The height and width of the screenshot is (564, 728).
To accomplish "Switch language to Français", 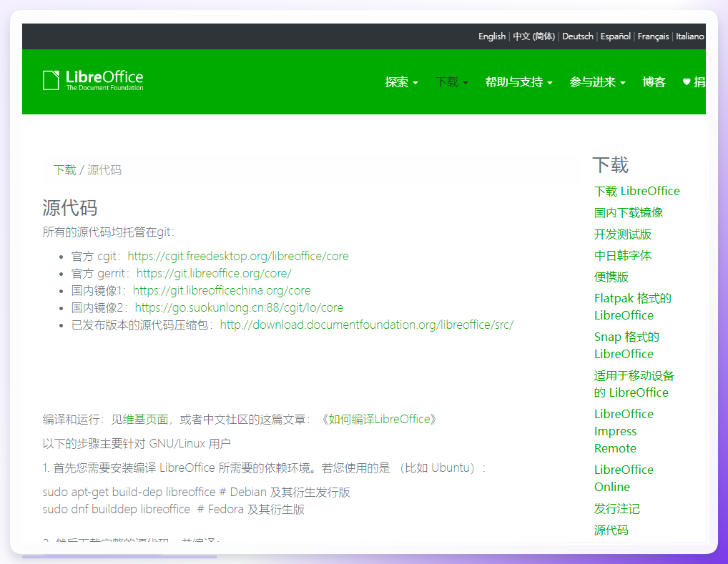I will tap(653, 36).
